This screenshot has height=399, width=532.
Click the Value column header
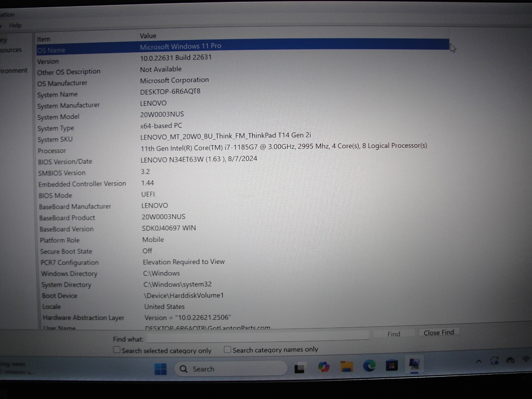[x=148, y=36]
